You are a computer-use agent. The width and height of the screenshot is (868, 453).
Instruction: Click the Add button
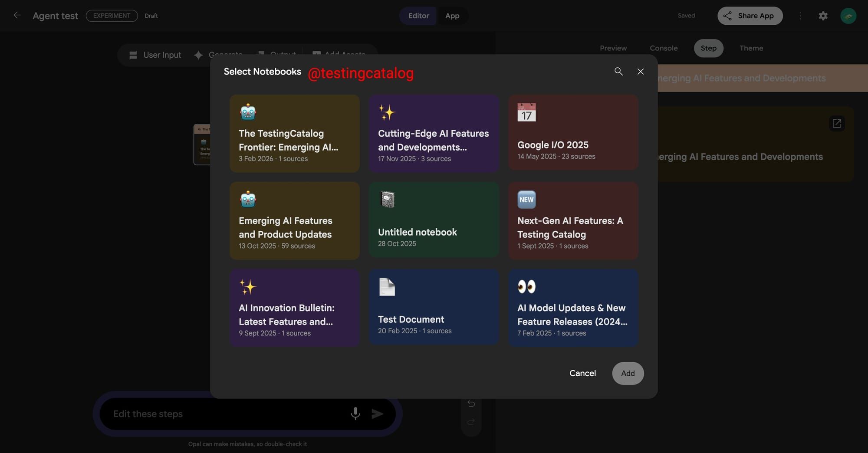628,373
